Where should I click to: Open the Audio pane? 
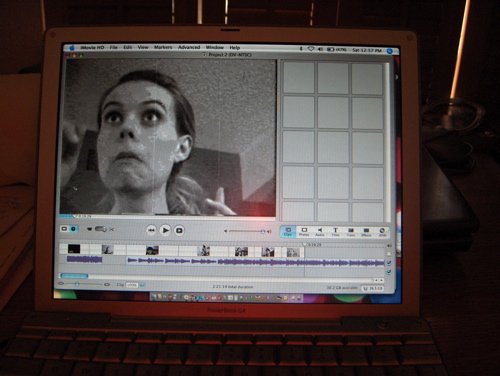320,232
